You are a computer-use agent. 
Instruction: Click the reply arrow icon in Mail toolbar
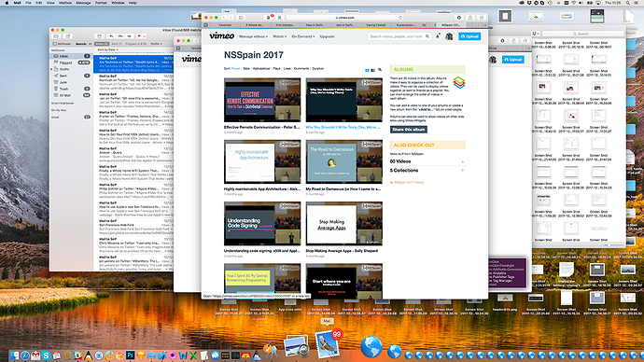click(x=111, y=36)
